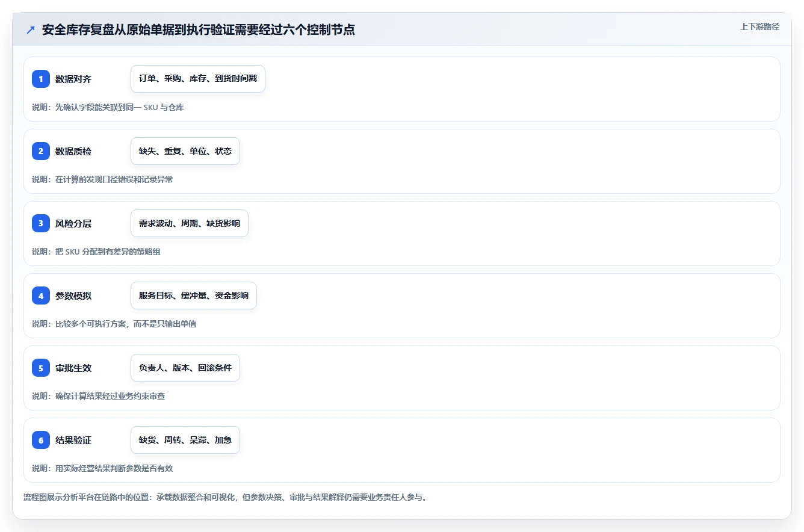Select the 数据对齐 step label
Viewport: 804px width, 532px height.
73,79
